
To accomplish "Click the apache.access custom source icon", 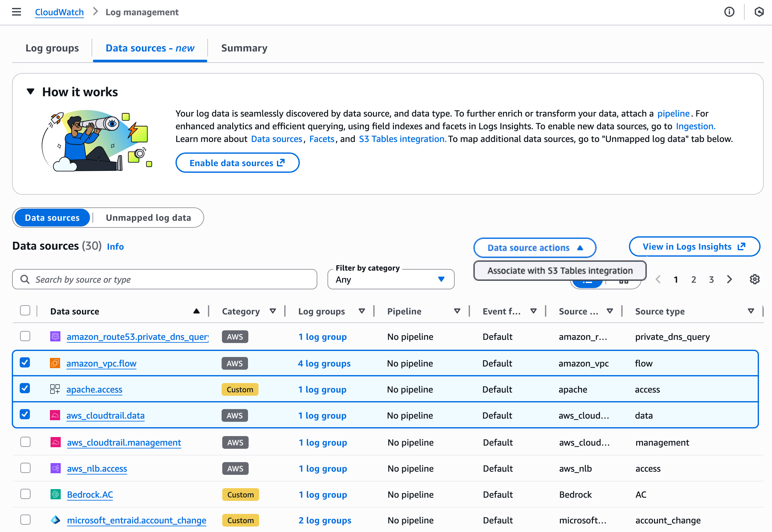I will click(55, 389).
